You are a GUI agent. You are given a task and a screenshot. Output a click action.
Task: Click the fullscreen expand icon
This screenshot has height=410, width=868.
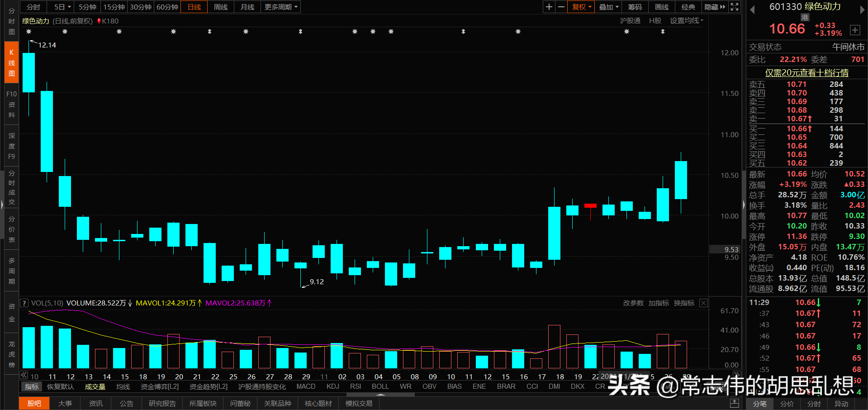coord(734,7)
